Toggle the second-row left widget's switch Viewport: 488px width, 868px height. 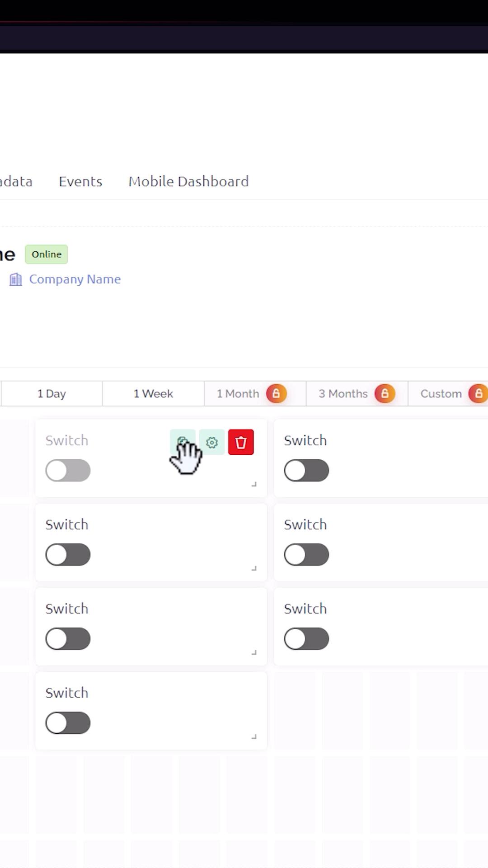pyautogui.click(x=68, y=555)
